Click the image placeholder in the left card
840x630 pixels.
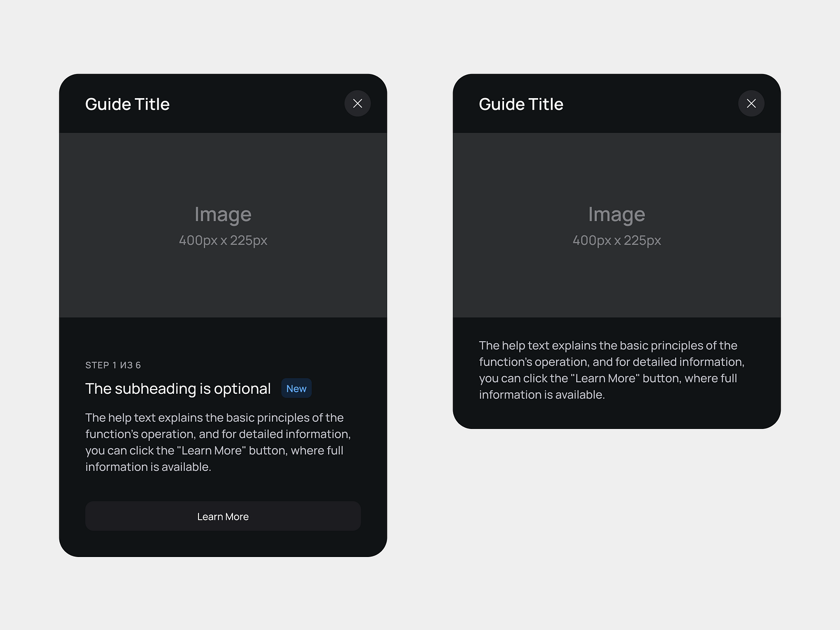click(223, 225)
